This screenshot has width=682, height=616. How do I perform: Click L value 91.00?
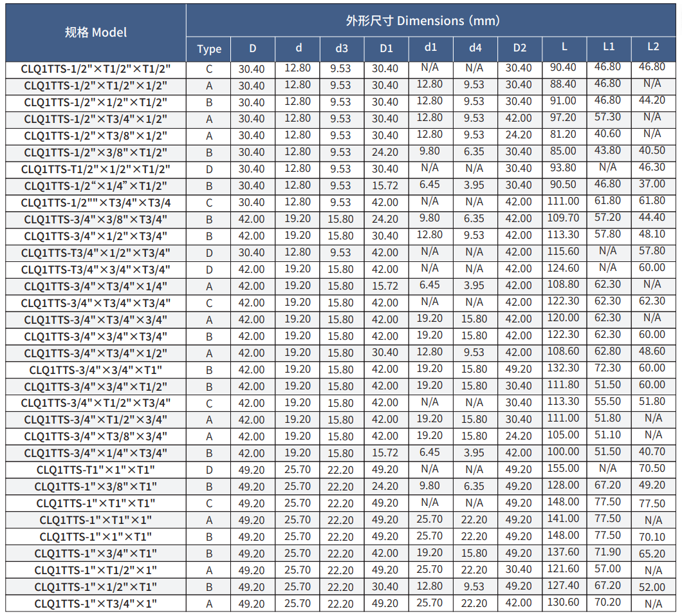pos(563,101)
